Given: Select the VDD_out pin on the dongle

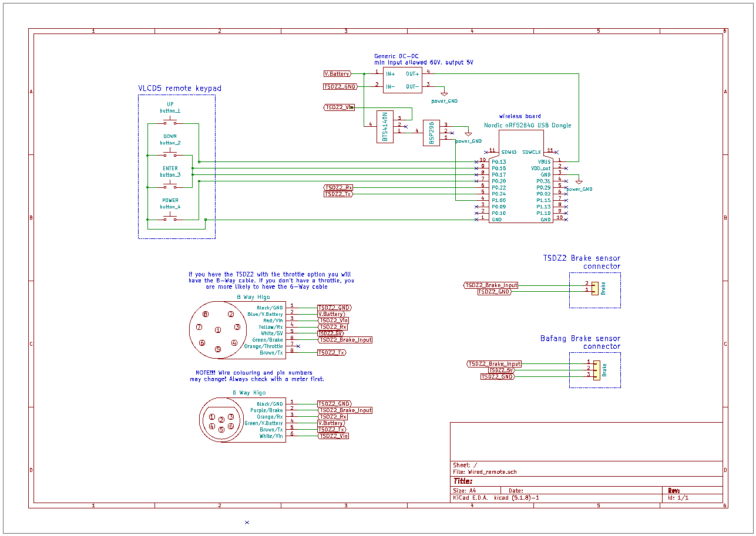Looking at the screenshot, I should coord(541,168).
